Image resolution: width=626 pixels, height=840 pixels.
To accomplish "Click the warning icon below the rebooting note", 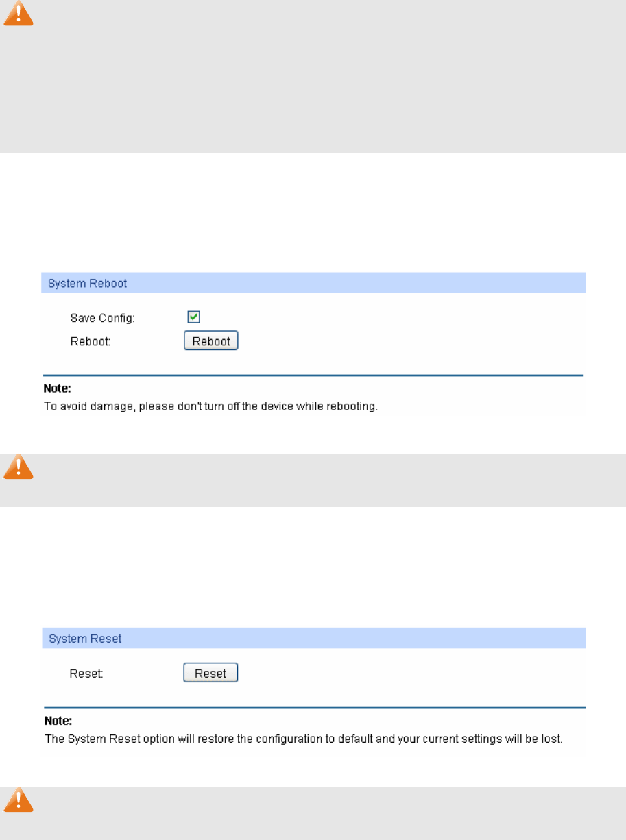I will (19, 467).
